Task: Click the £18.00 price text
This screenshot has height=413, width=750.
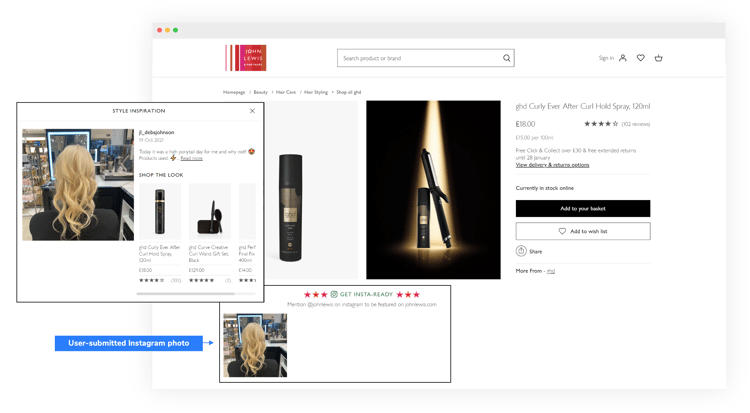Action: 525,124
